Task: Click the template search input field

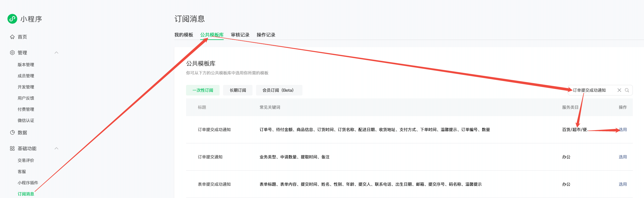Action: pyautogui.click(x=592, y=90)
